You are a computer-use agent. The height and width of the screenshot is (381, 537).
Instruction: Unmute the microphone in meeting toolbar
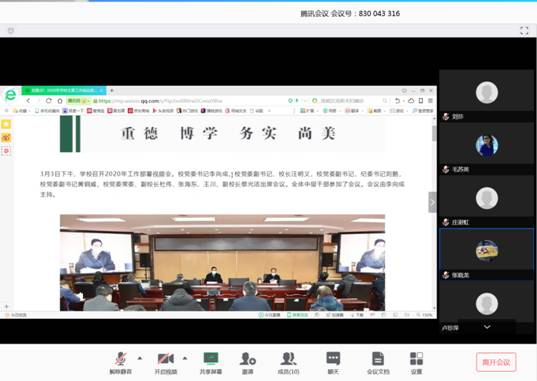[x=121, y=362]
